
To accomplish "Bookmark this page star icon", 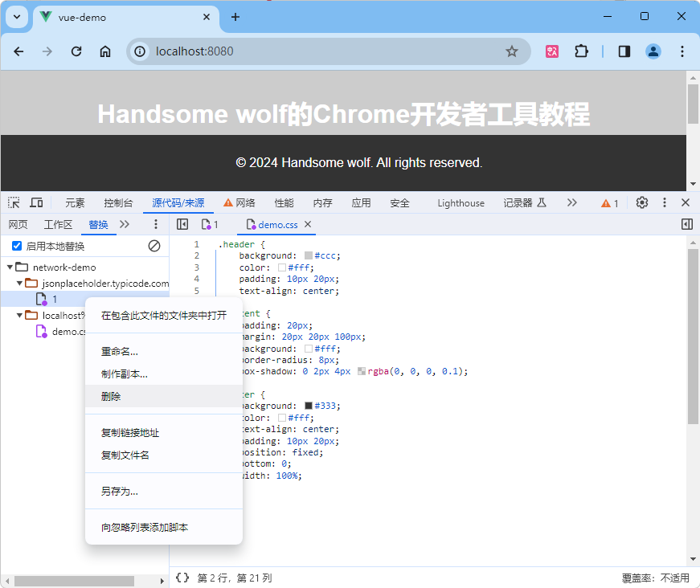I will (512, 51).
